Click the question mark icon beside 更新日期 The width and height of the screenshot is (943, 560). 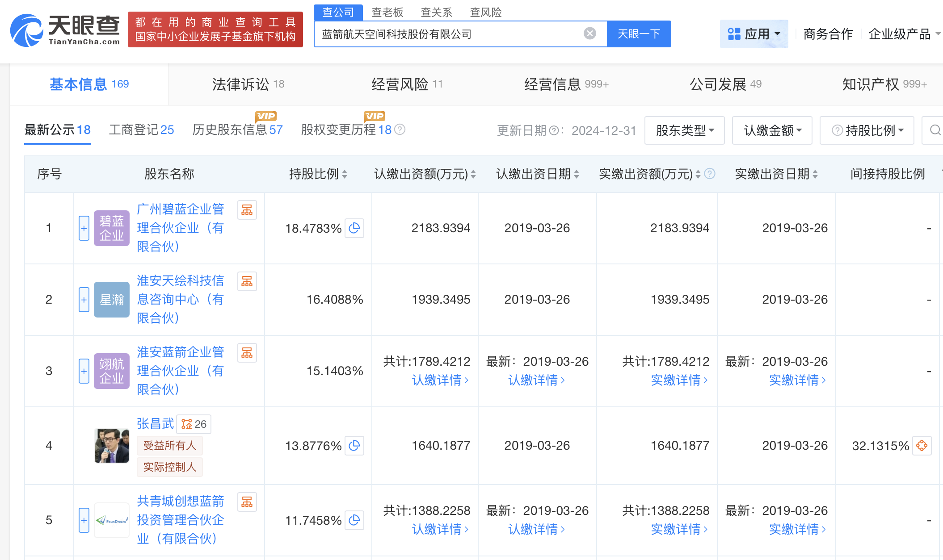[x=553, y=130]
